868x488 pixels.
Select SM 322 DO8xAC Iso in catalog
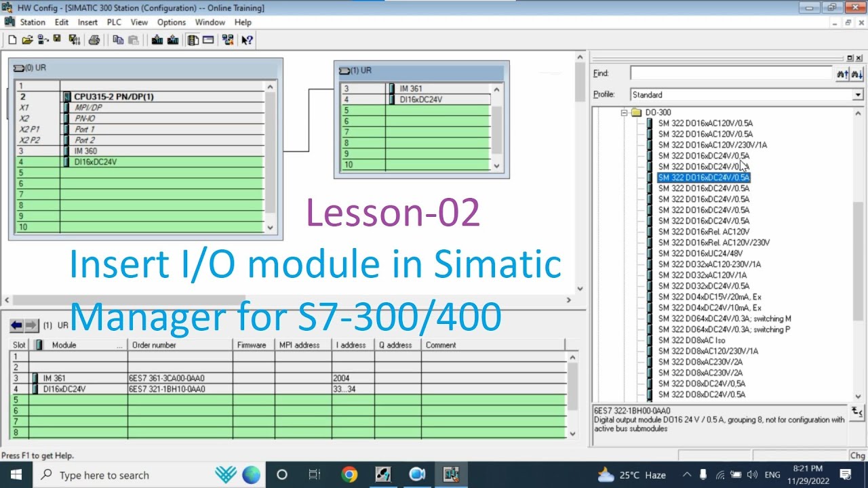tap(692, 340)
